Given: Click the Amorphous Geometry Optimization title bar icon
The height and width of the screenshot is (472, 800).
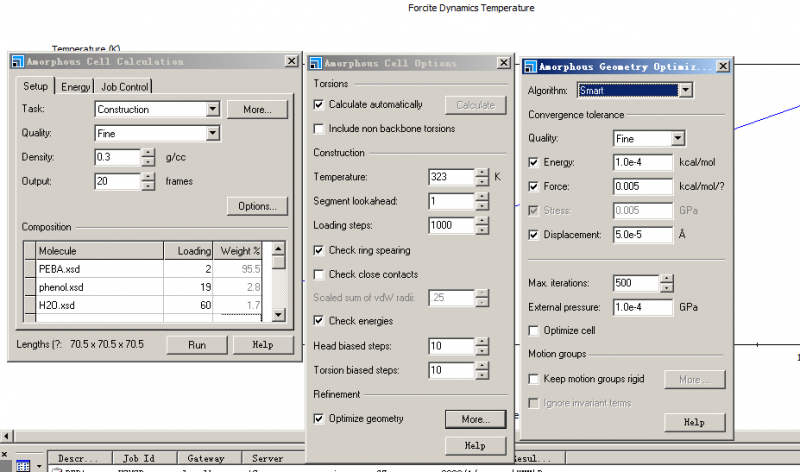Looking at the screenshot, I should (x=529, y=67).
